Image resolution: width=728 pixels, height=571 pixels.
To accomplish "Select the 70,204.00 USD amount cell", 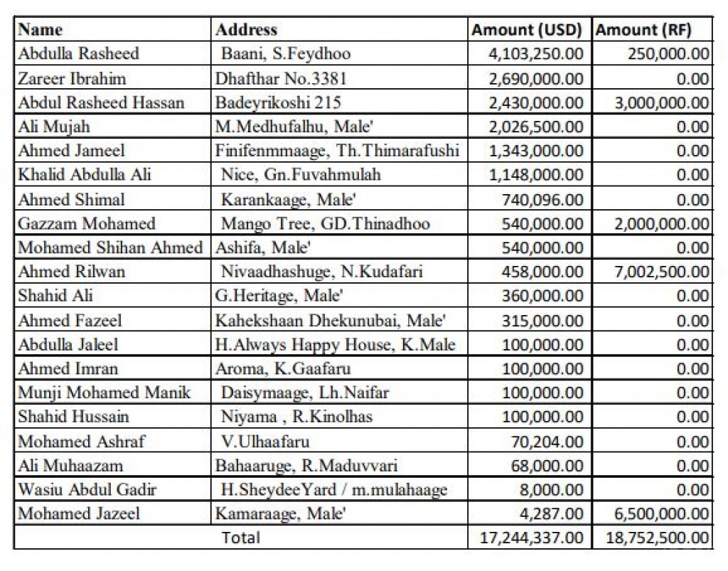I will point(530,441).
